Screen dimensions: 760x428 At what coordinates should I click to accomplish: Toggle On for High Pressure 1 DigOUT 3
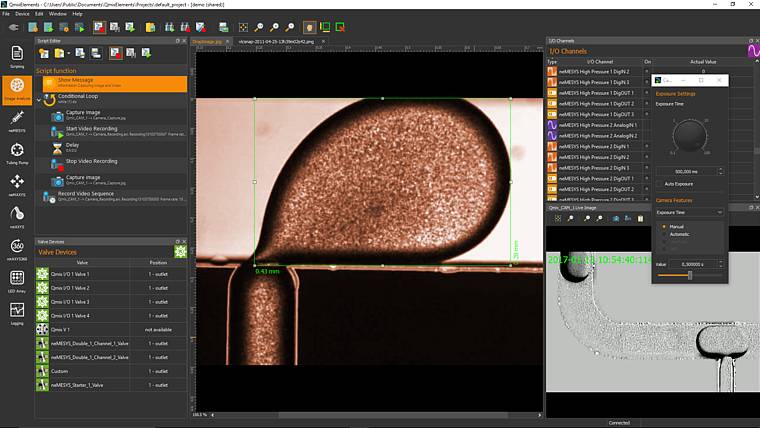(647, 114)
